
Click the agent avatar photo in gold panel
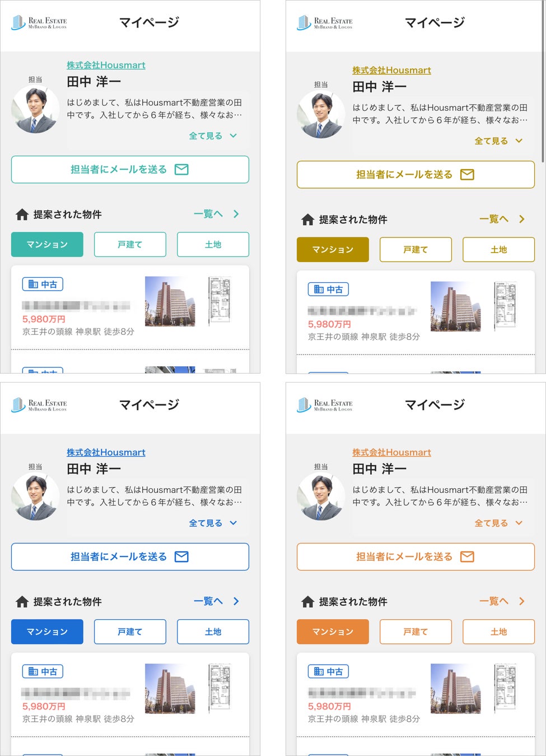click(x=321, y=114)
